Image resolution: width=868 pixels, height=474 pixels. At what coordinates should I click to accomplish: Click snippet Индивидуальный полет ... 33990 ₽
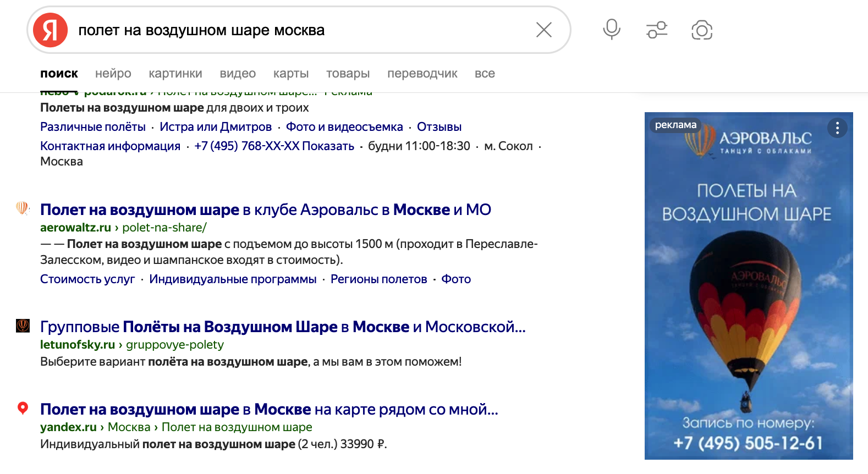pos(213,444)
